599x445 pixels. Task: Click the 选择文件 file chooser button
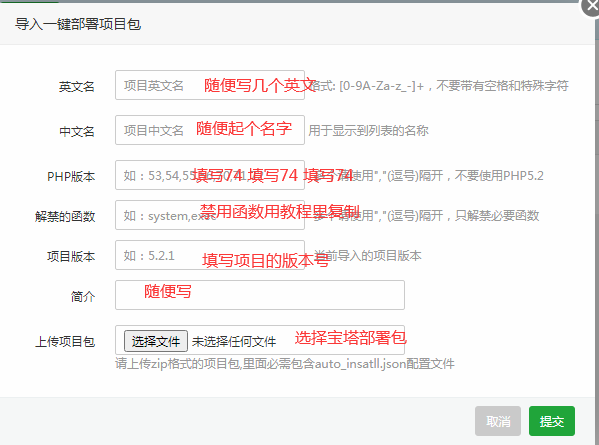click(x=155, y=341)
